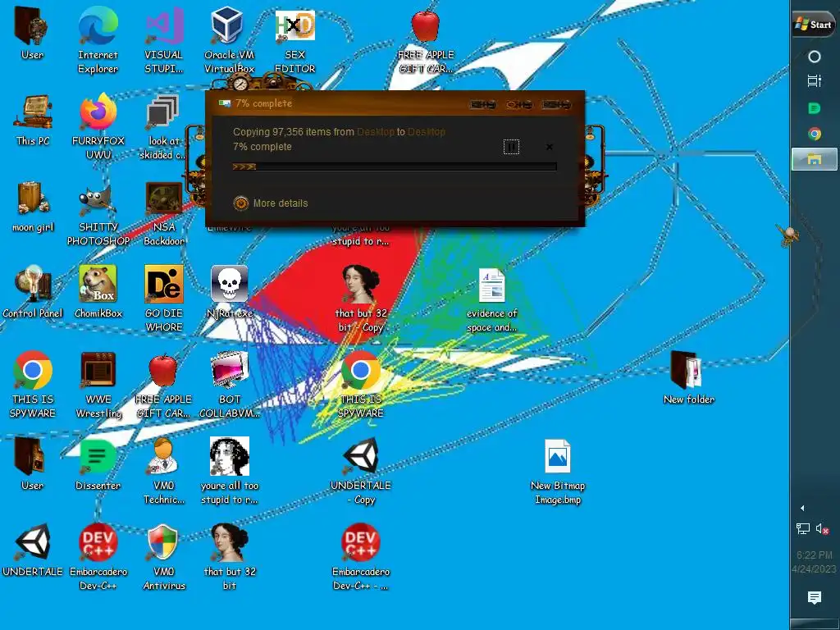This screenshot has height=630, width=840.
Task: Click 'Copying 97,356 items' status text
Action: (x=339, y=132)
